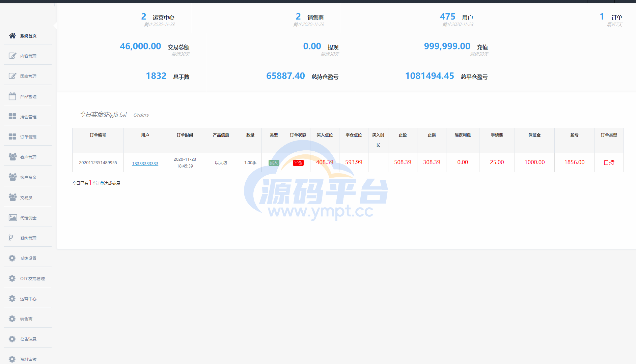Click the users icon beside 客户资金
This screenshot has height=364, width=636.
[12, 177]
